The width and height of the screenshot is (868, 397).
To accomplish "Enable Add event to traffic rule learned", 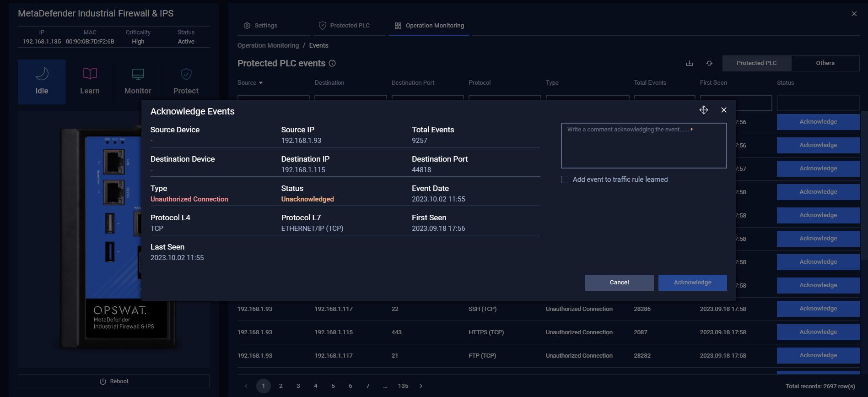I will (x=565, y=179).
